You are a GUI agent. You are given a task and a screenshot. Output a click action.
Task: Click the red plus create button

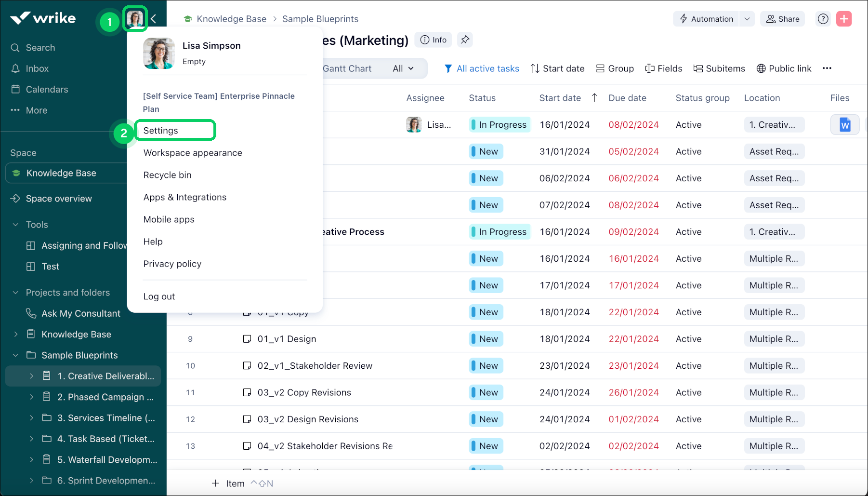point(844,19)
